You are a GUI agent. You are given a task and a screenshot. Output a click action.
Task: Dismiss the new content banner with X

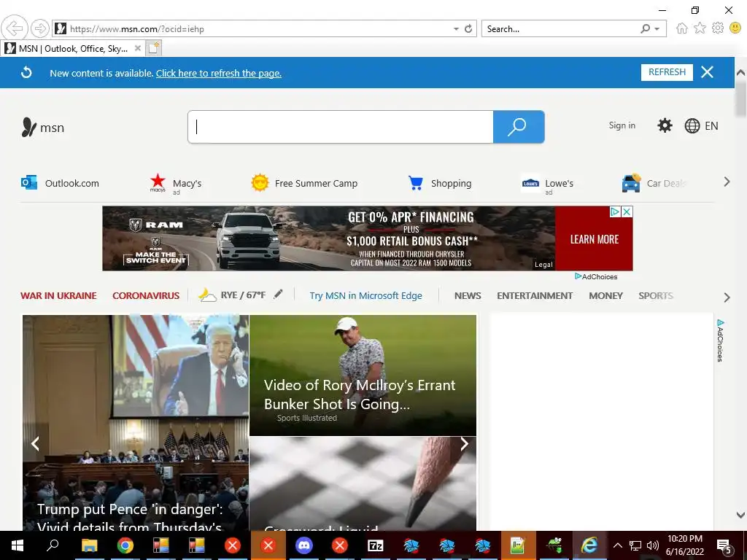click(707, 72)
